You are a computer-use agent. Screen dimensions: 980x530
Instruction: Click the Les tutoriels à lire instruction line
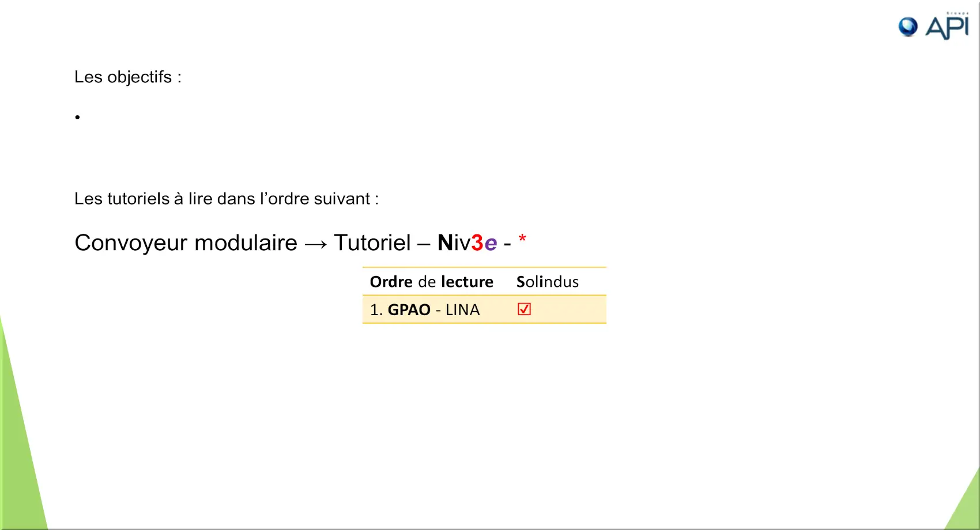pos(227,199)
